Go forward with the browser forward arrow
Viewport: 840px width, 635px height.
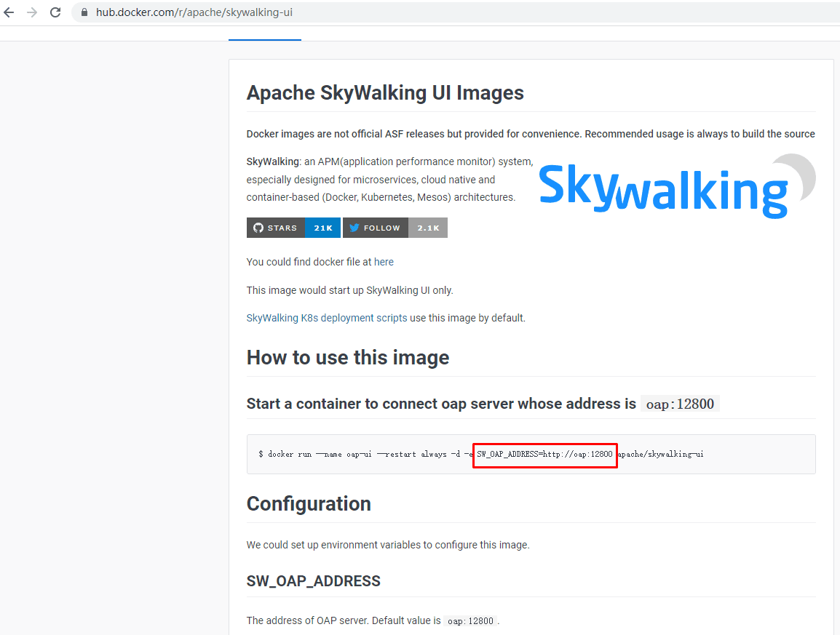[x=32, y=12]
